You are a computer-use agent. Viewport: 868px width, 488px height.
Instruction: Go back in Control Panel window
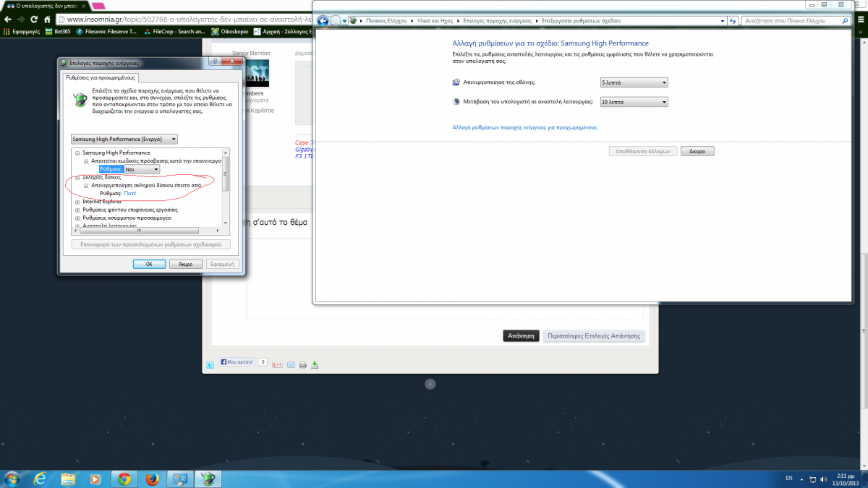coord(323,21)
